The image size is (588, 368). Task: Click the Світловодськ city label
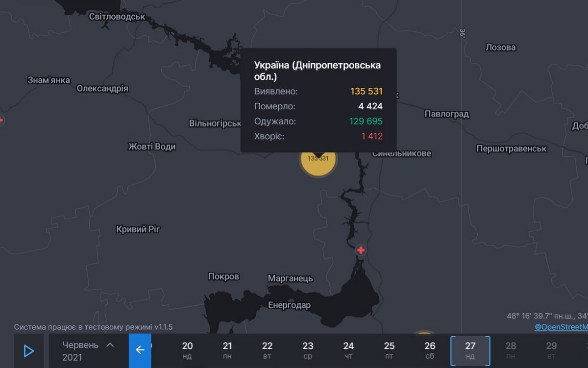117,17
